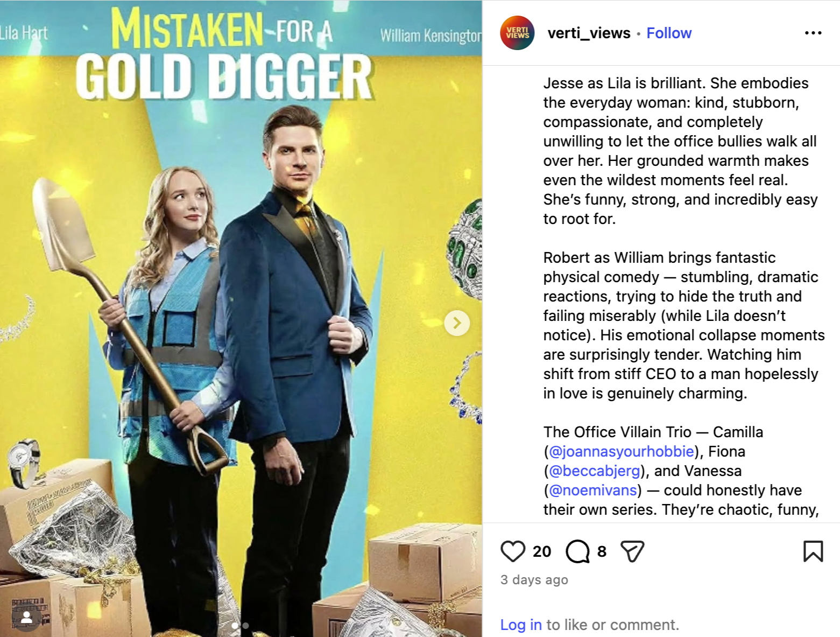840x637 pixels.
Task: Open verti_views profile picture
Action: click(517, 33)
